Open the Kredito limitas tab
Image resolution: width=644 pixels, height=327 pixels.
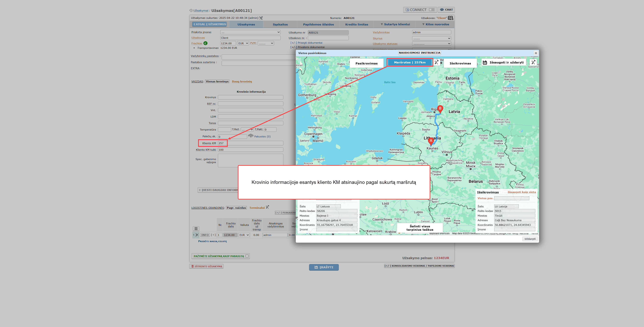pyautogui.click(x=357, y=24)
